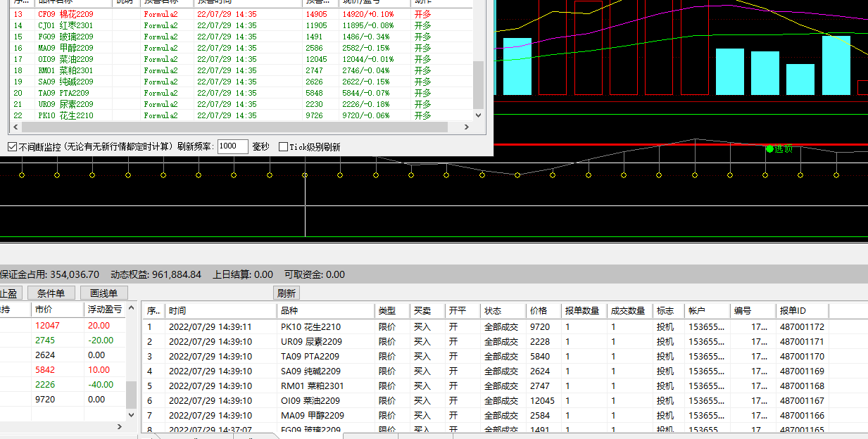The height and width of the screenshot is (439, 868).
Task: Click the 条件单 button
Action: pyautogui.click(x=51, y=293)
